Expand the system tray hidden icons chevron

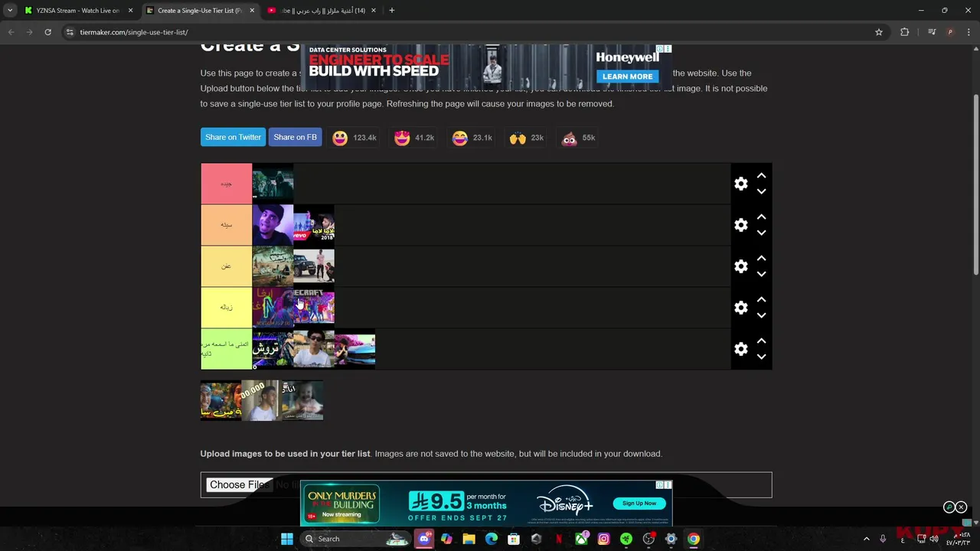click(x=867, y=539)
